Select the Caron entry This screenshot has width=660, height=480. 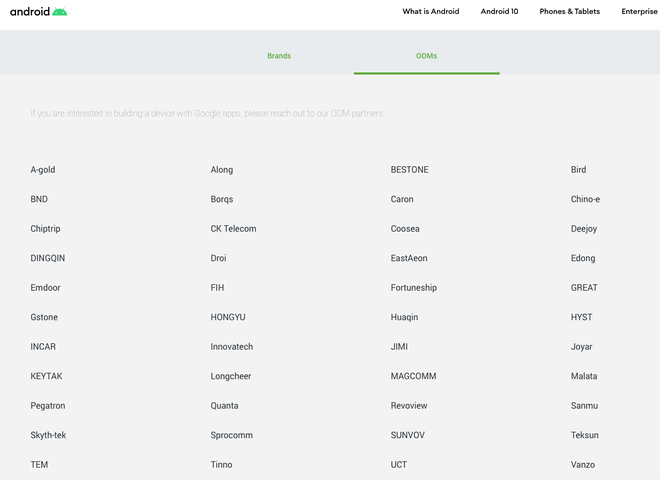tap(402, 199)
